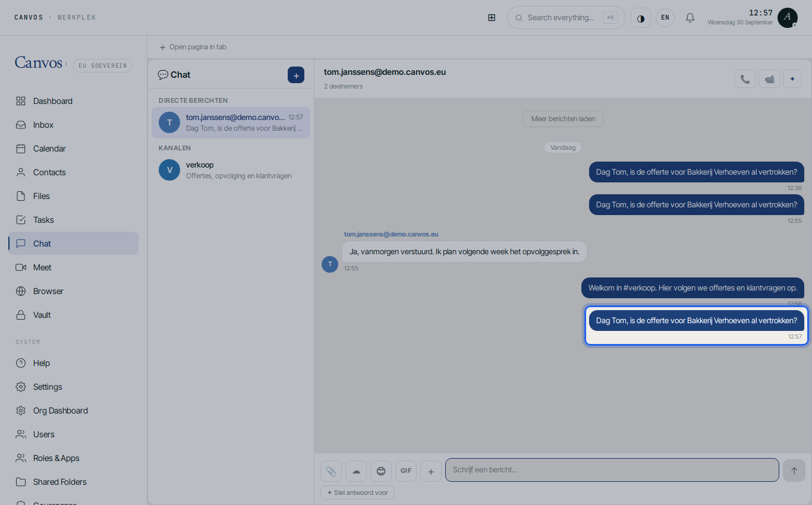Click the Search everything field
Image resolution: width=812 pixels, height=505 pixels.
[x=566, y=18]
